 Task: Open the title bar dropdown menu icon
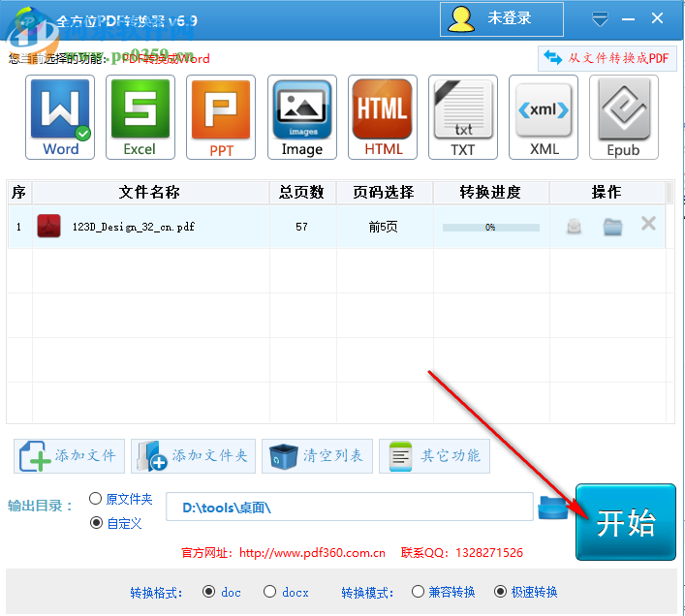(600, 19)
